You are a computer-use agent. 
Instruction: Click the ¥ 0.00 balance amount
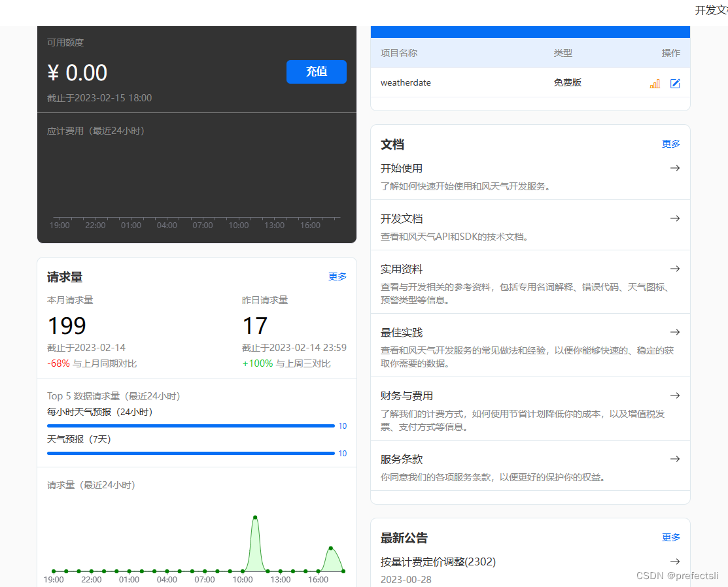[77, 73]
